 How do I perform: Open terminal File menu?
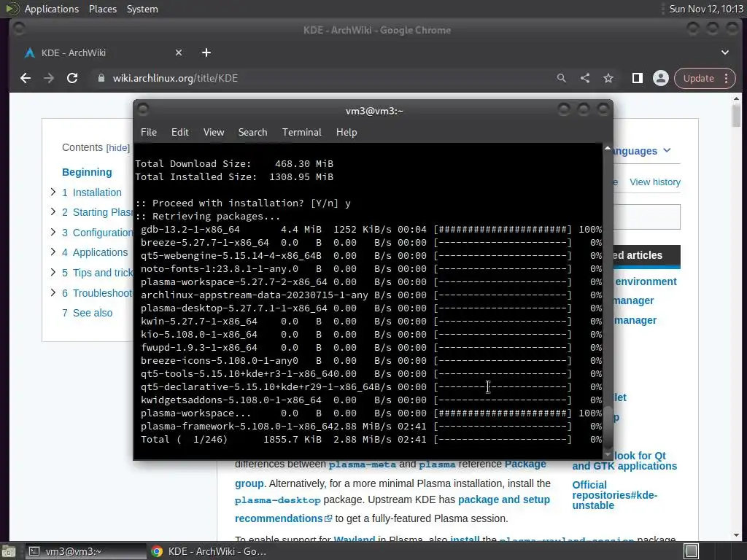coord(149,133)
